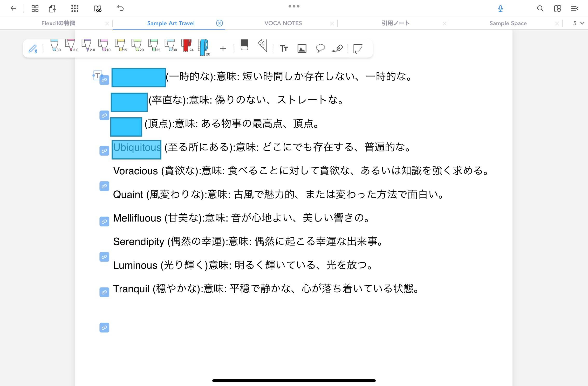Open link icon beside Tranquil line
Screen dimensions: 588x386
tap(104, 292)
